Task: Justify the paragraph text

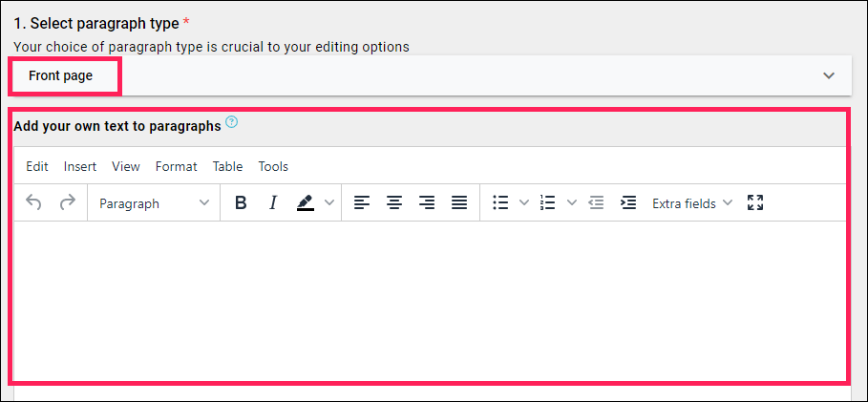Action: click(x=459, y=203)
